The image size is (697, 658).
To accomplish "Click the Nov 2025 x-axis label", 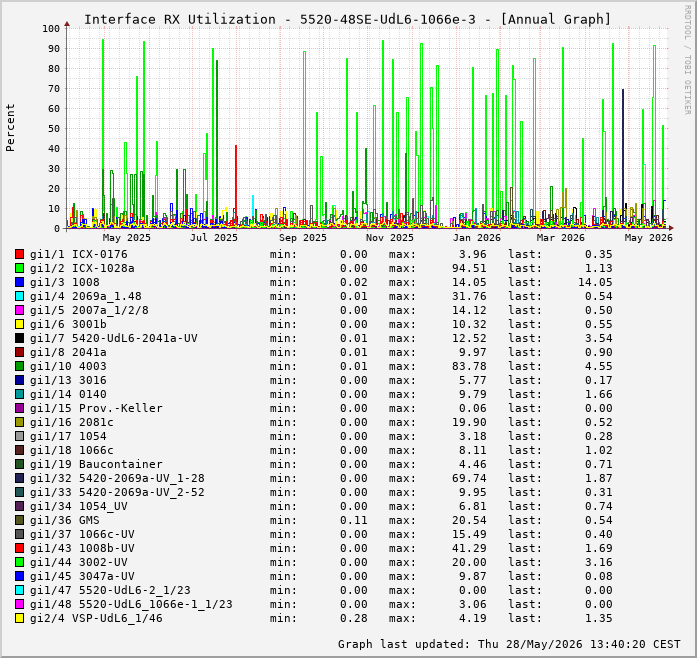I will (390, 237).
